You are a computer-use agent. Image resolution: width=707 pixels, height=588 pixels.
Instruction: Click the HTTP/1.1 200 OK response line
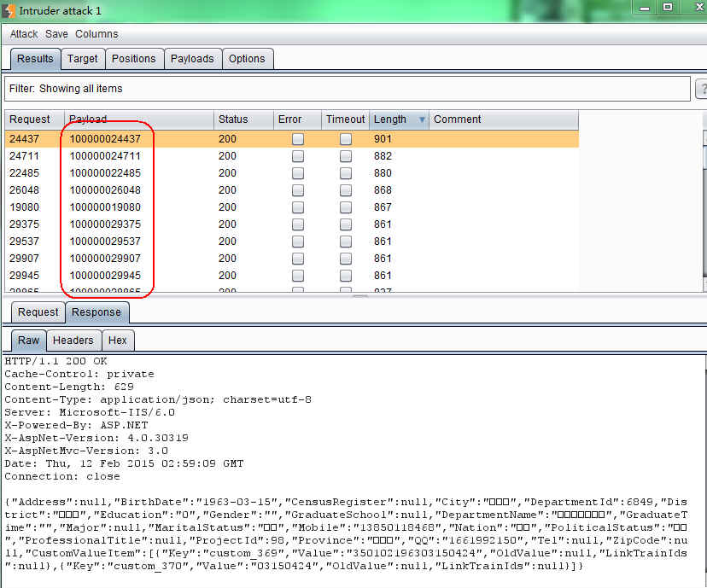(56, 361)
